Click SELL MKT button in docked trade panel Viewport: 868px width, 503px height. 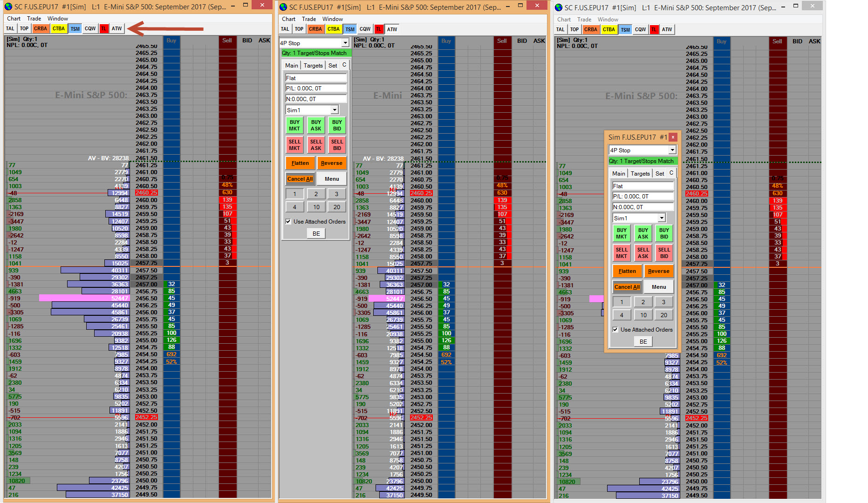point(294,145)
